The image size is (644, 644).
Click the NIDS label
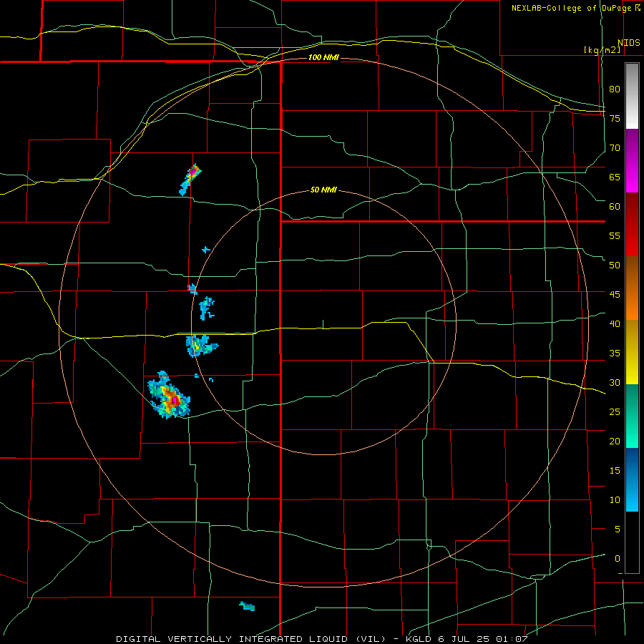(628, 43)
